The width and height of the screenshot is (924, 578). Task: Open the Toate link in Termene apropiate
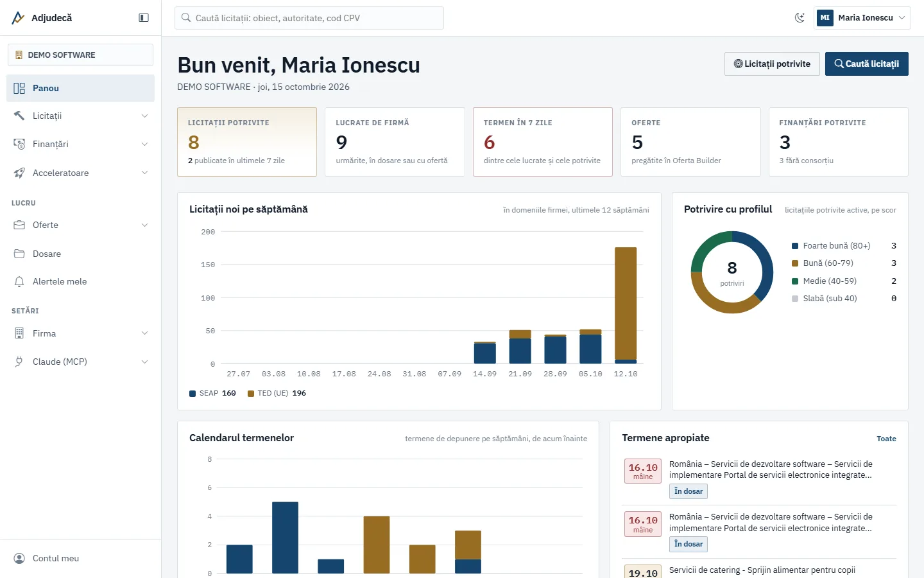(886, 439)
